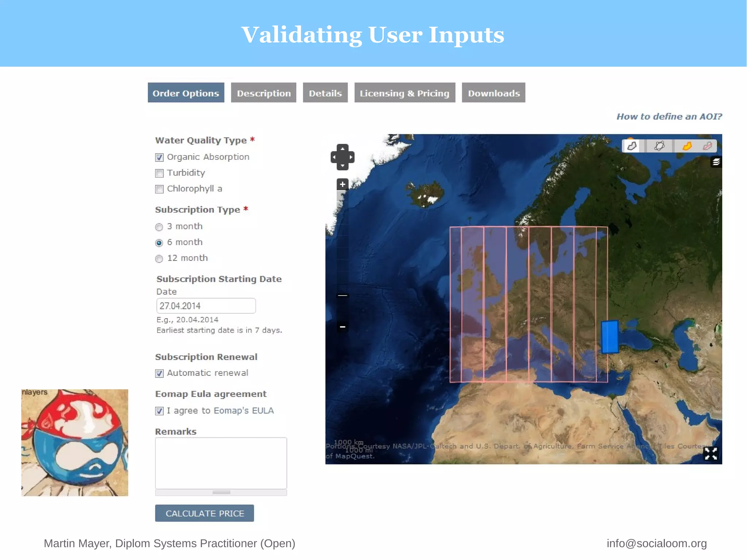747x560 pixels.
Task: Click the pink erase polygon tool icon
Action: [x=708, y=146]
